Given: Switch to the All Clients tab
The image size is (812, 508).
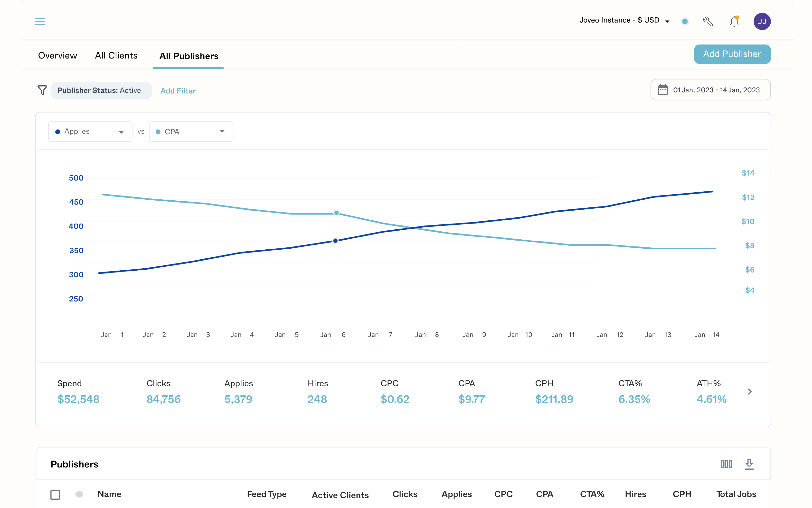Looking at the screenshot, I should pos(116,55).
